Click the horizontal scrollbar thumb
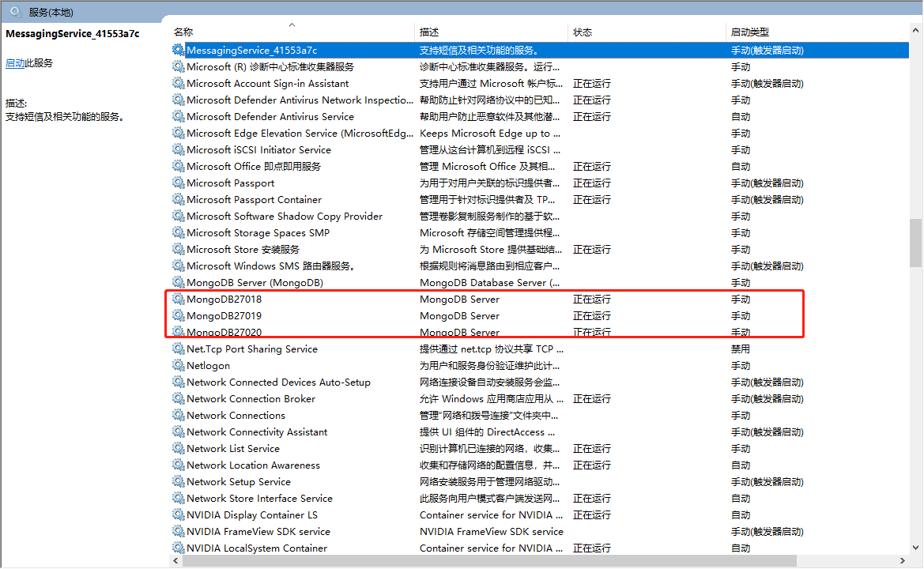924x569 pixels. [490, 561]
